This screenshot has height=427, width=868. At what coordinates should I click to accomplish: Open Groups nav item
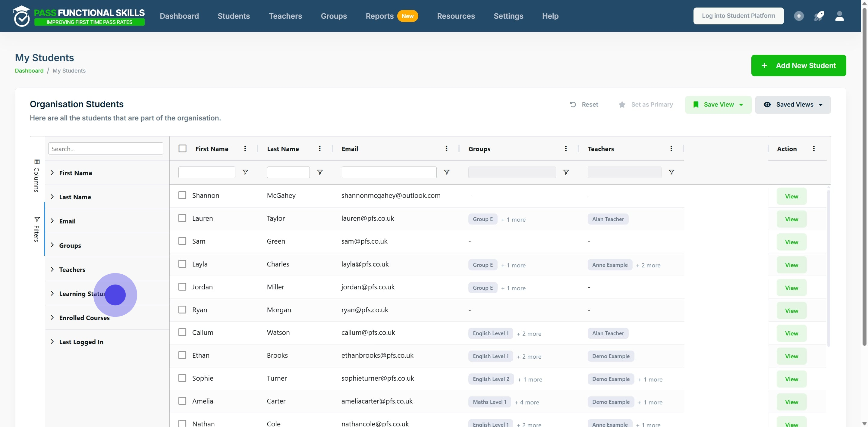(x=334, y=16)
